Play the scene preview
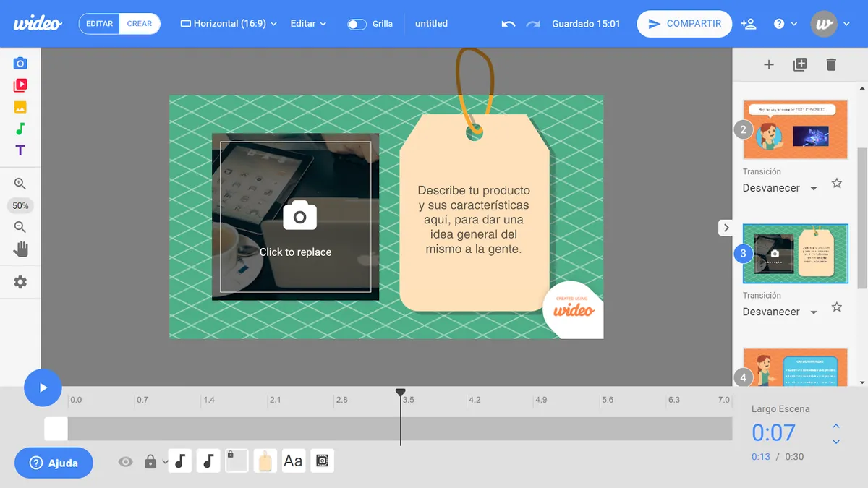The image size is (868, 488). coord(43,388)
